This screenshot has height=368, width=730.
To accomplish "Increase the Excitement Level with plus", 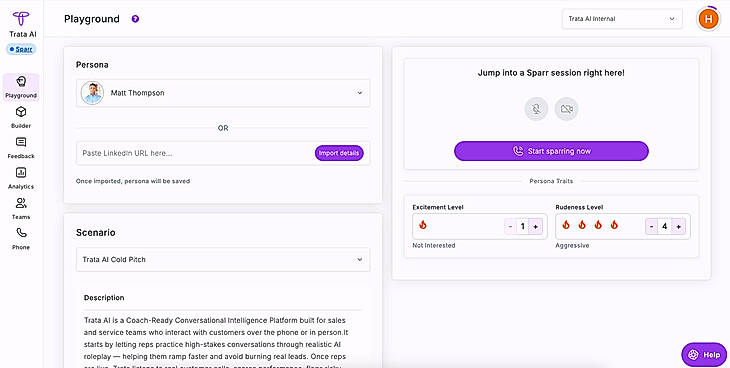I will 535,226.
